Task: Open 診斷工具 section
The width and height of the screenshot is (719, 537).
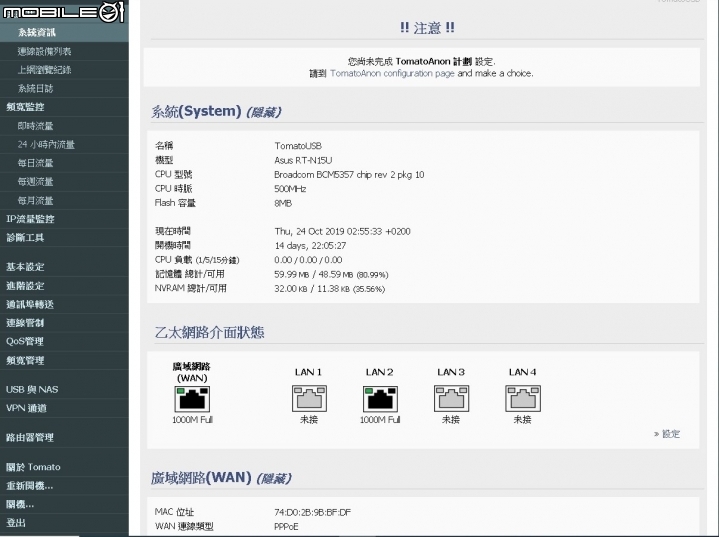Action: point(25,238)
